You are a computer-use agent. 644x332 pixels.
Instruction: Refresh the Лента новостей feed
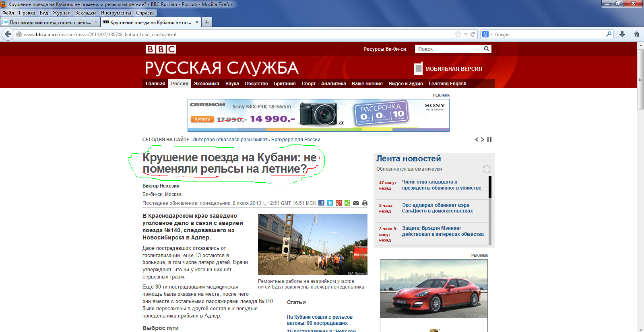coord(487,169)
